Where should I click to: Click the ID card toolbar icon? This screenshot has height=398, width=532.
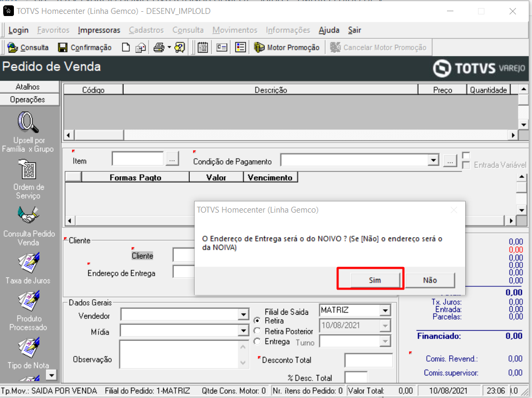(x=221, y=48)
